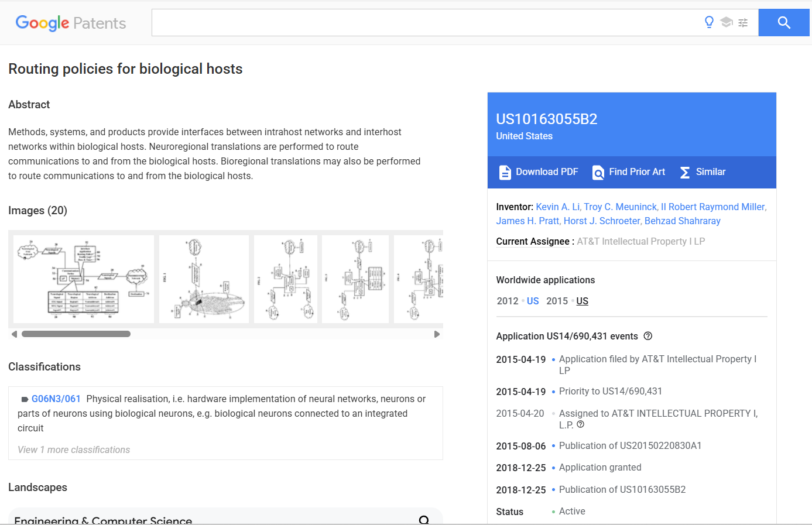This screenshot has height=525, width=812.
Task: Open inventor Troy C. Meuninck link
Action: point(620,207)
